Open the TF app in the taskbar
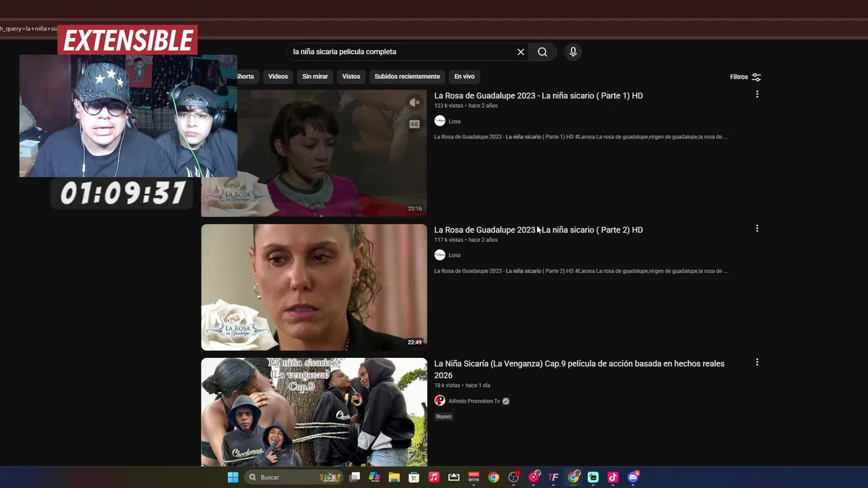 tap(553, 477)
